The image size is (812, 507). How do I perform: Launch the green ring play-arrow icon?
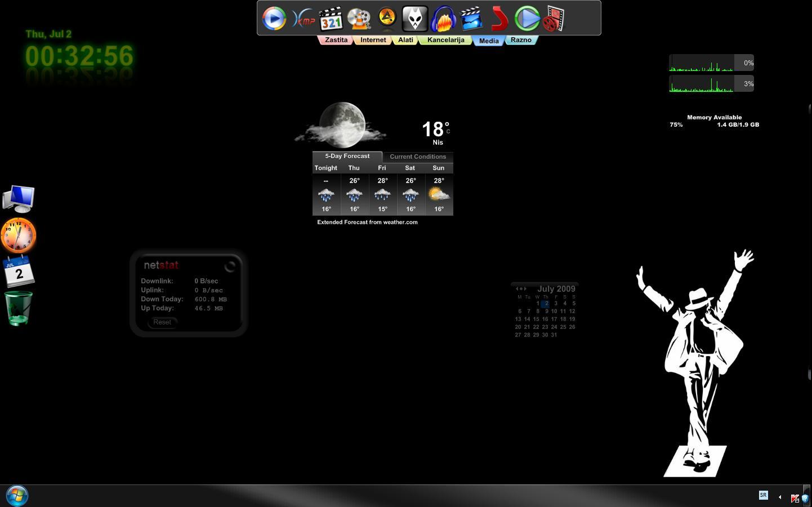(528, 19)
